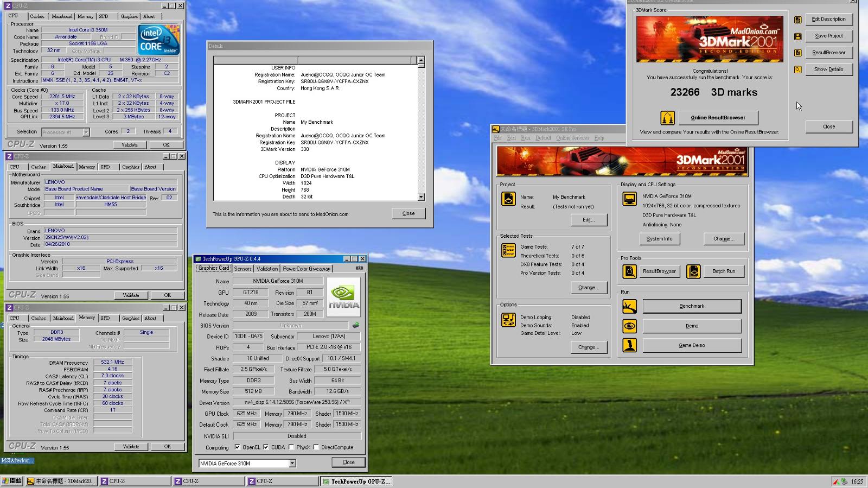This screenshot has height=488, width=868.
Task: Click the Show Details magnifier icon
Action: [x=797, y=69]
